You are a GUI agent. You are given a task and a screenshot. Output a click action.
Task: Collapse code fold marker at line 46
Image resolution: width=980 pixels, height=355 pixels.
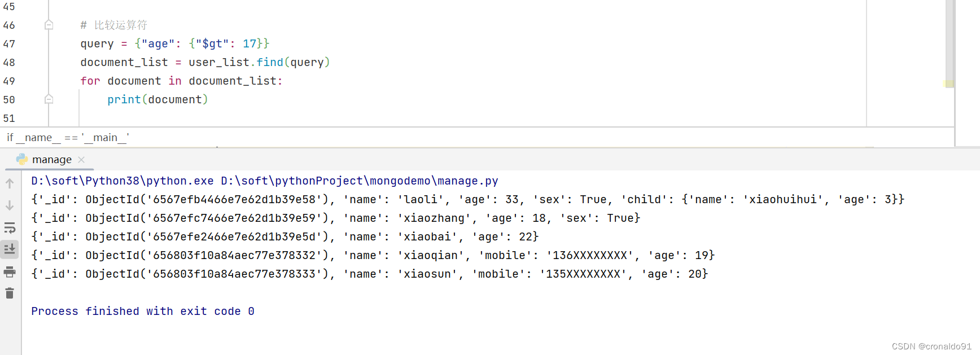click(x=49, y=25)
